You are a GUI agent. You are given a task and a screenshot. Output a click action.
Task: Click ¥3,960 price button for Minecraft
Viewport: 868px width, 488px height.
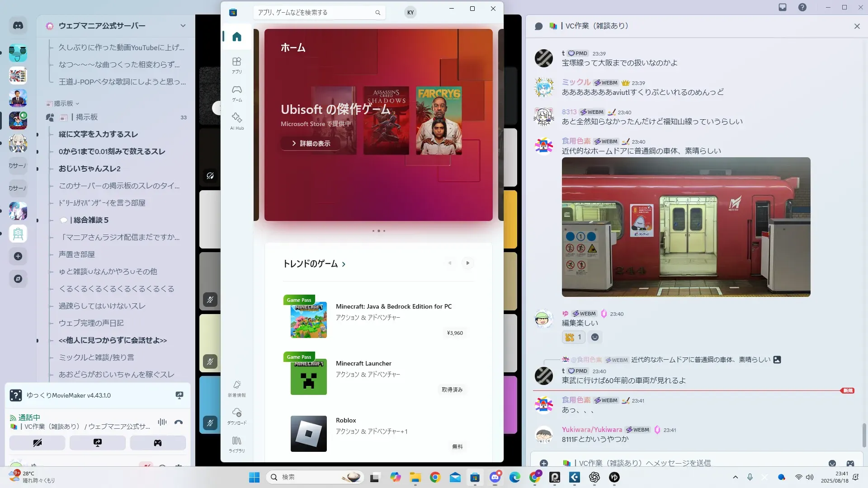[x=454, y=333]
